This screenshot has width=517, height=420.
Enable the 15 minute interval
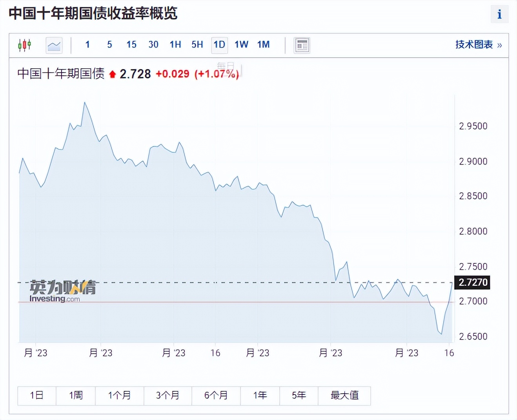point(131,45)
